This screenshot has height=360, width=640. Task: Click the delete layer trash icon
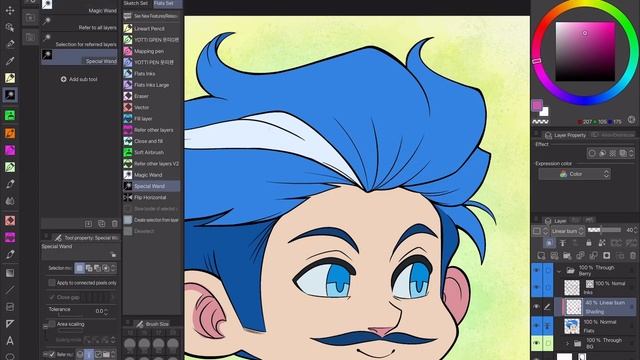pyautogui.click(x=633, y=256)
